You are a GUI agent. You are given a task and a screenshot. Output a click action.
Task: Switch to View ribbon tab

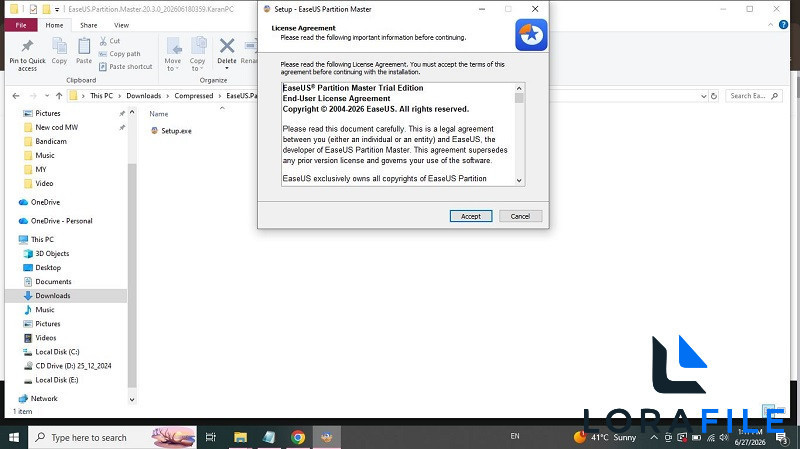(x=121, y=25)
